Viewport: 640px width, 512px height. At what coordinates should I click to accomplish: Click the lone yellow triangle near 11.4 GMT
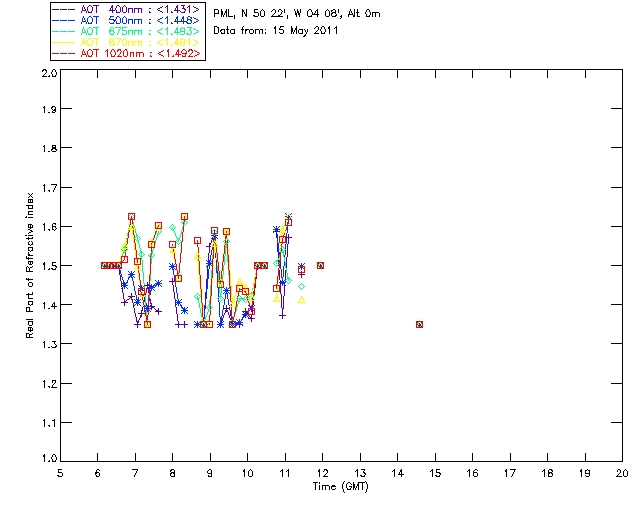pyautogui.click(x=301, y=300)
